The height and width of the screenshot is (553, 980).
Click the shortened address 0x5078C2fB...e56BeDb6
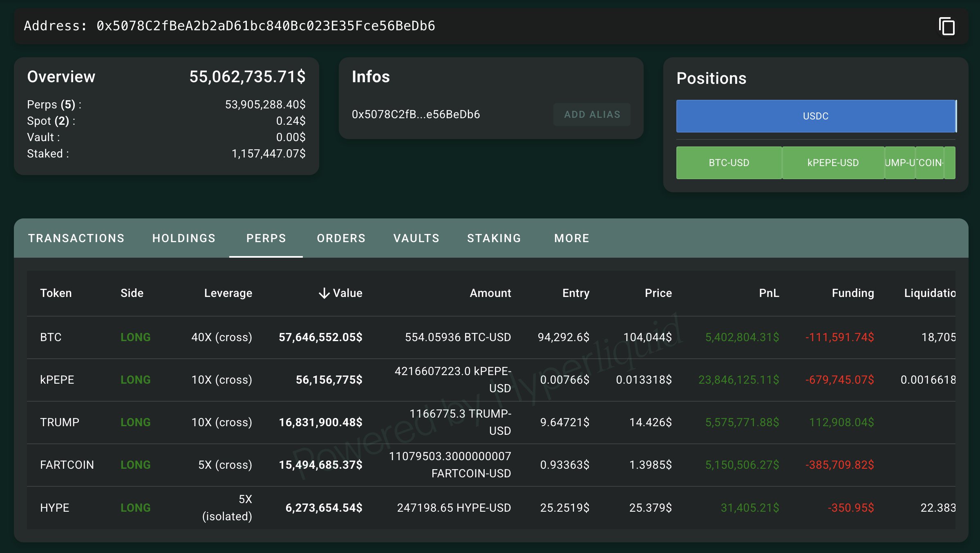coord(416,115)
